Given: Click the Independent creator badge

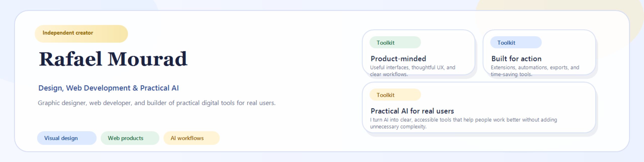Looking at the screenshot, I should coord(81,33).
